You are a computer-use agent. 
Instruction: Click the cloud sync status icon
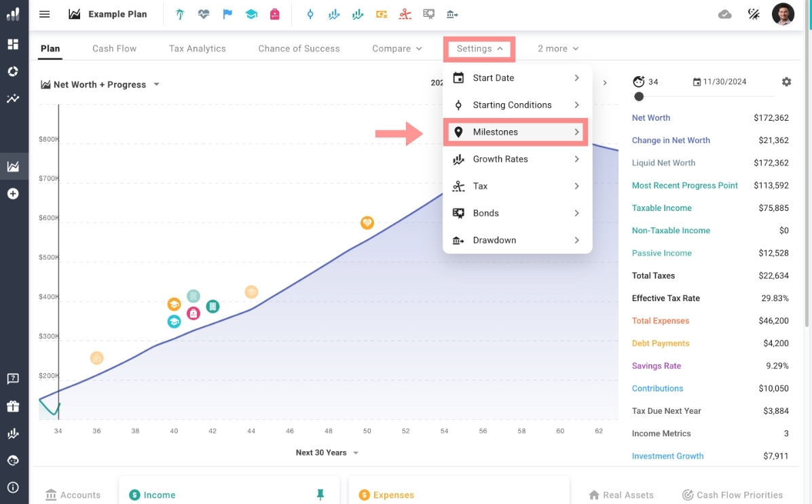point(725,14)
